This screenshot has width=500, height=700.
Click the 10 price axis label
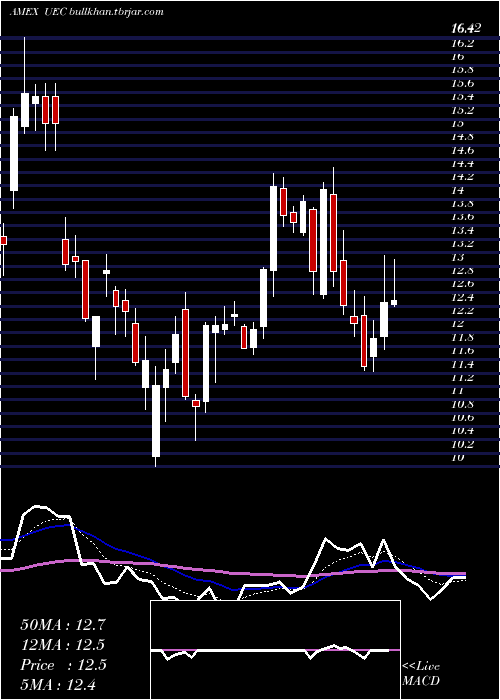pyautogui.click(x=458, y=458)
